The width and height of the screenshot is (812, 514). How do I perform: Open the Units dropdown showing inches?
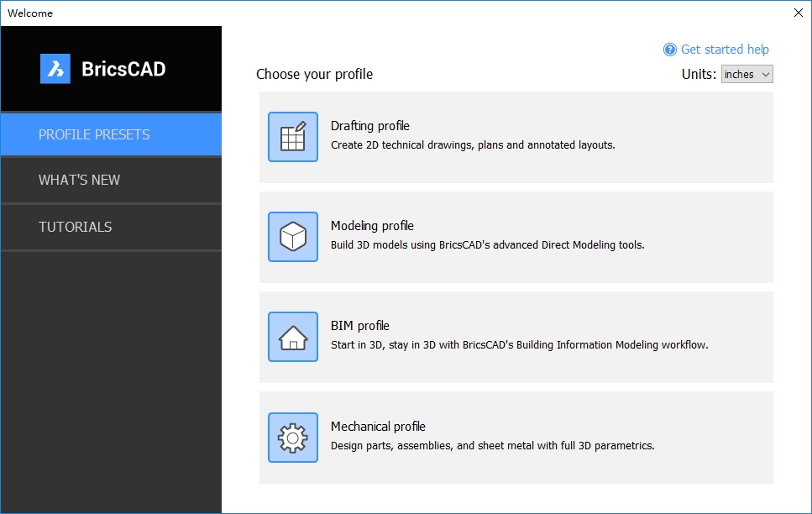[x=747, y=74]
